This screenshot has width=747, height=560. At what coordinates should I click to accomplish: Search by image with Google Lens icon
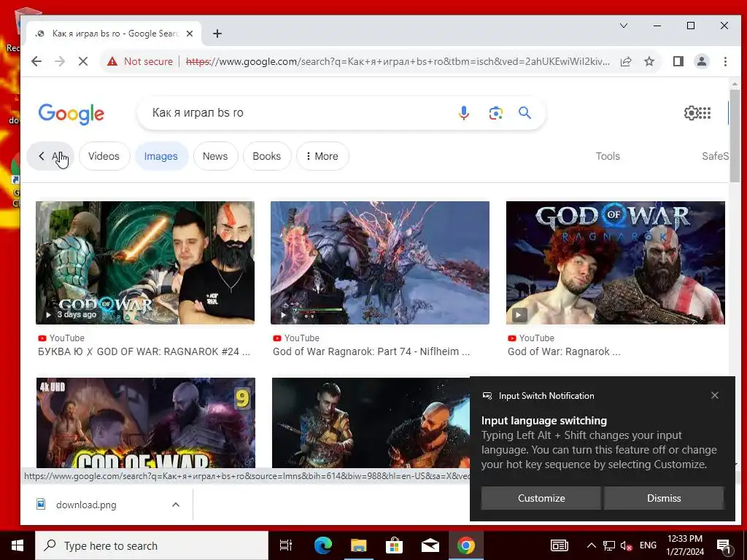tap(495, 113)
